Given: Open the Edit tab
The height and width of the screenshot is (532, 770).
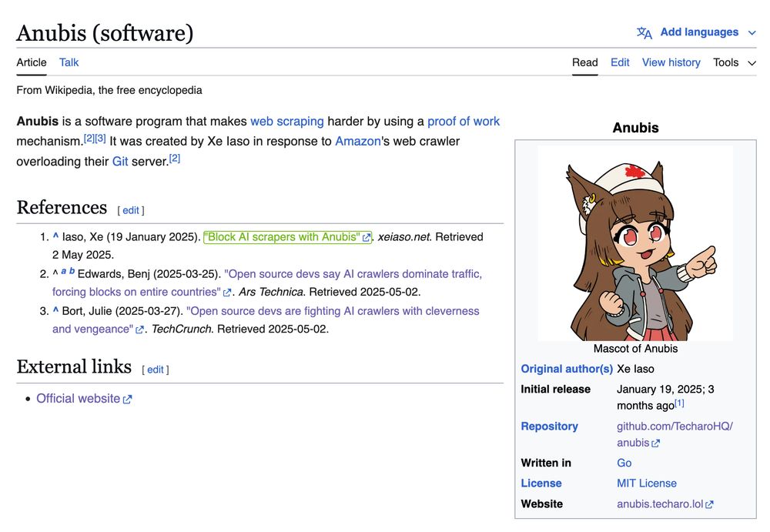Looking at the screenshot, I should pos(620,62).
